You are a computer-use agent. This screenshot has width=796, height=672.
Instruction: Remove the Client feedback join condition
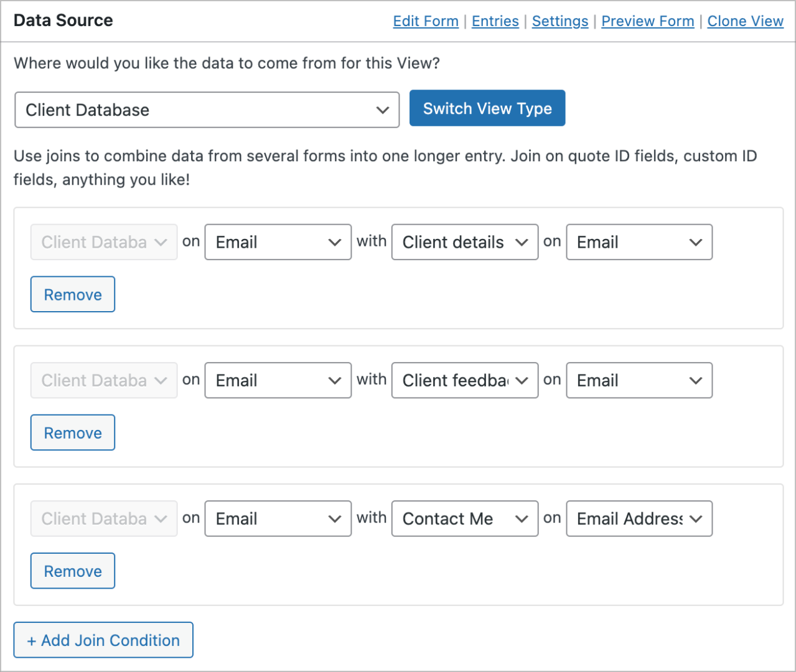[72, 432]
